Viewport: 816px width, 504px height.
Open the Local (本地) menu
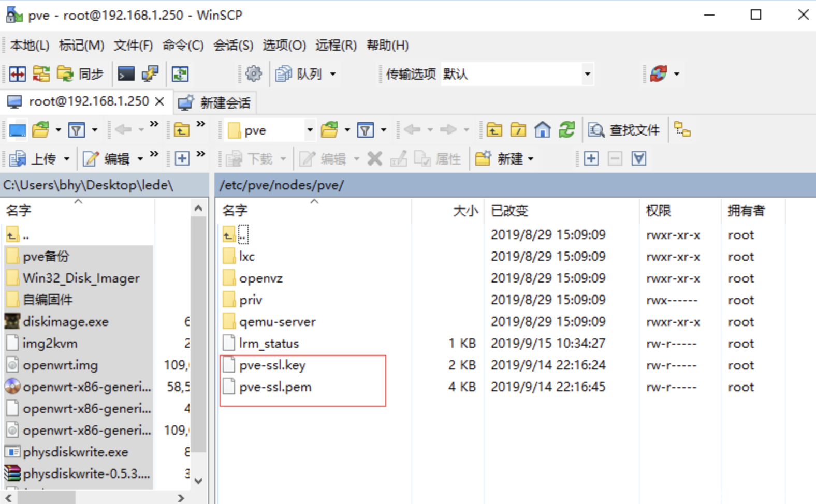tap(30, 46)
